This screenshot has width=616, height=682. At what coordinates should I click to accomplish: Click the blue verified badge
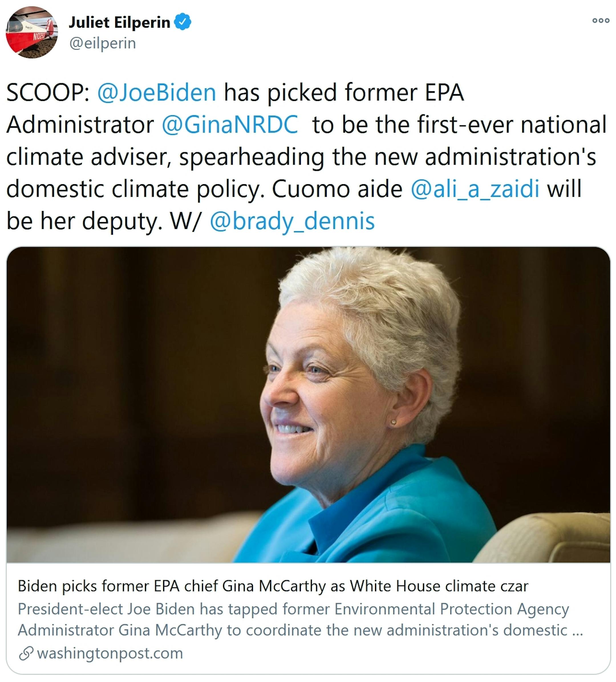tap(183, 22)
